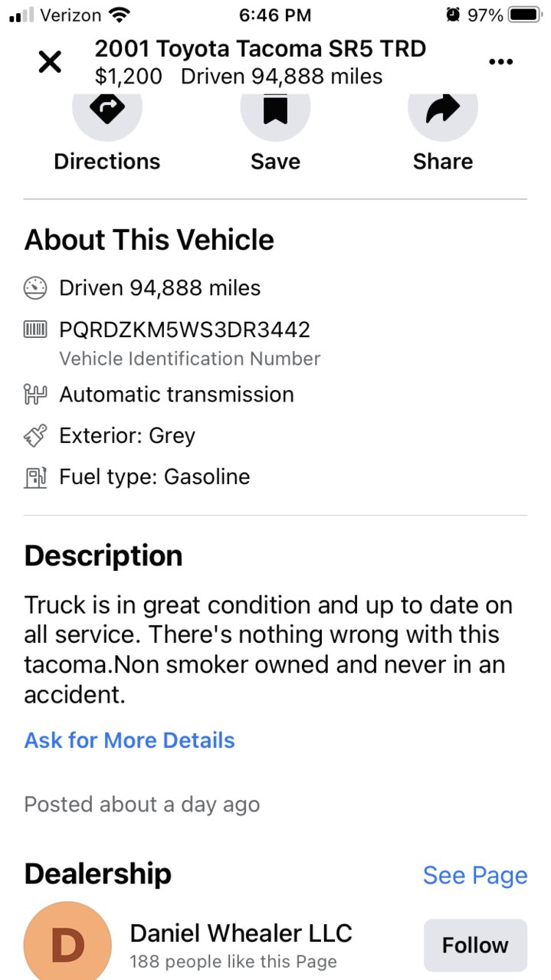Tap the Directions arrow icon

(107, 111)
